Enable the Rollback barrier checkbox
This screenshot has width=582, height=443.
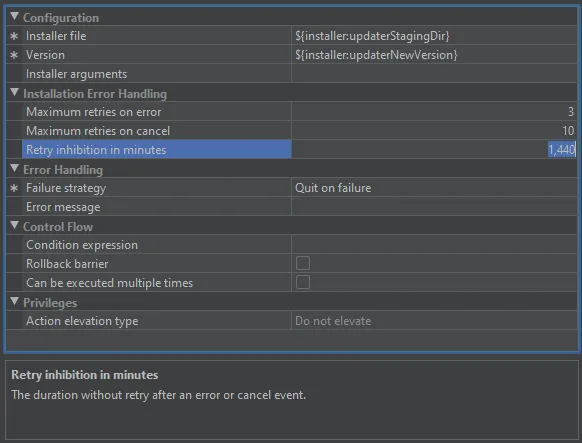coord(303,263)
